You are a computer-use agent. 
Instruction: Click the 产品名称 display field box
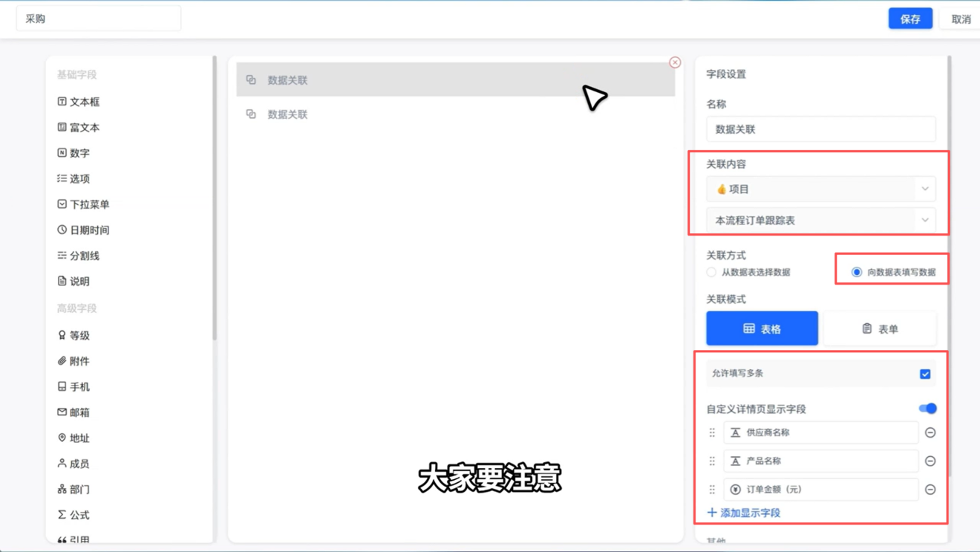(x=821, y=461)
